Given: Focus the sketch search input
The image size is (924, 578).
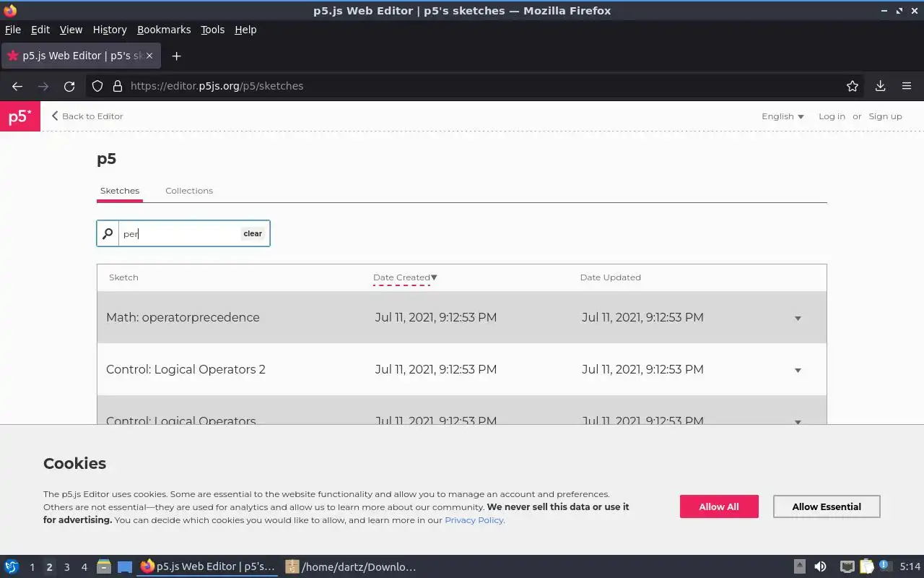Looking at the screenshot, I should click(179, 233).
